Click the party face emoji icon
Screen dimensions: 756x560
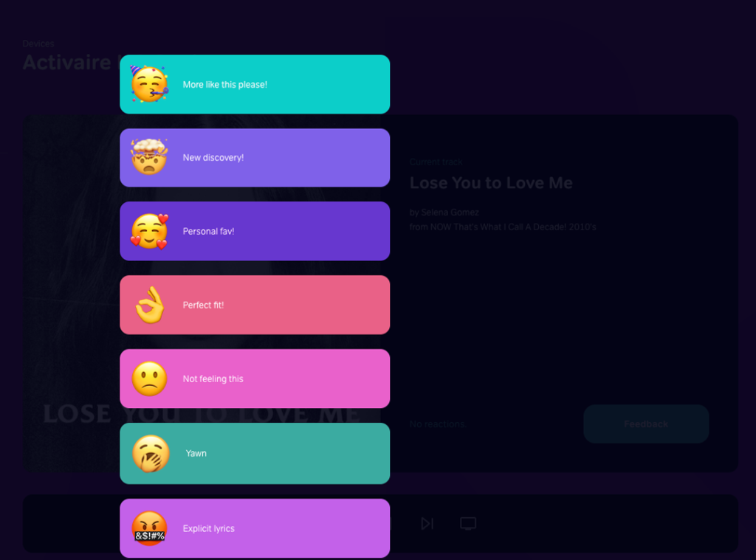coord(149,84)
